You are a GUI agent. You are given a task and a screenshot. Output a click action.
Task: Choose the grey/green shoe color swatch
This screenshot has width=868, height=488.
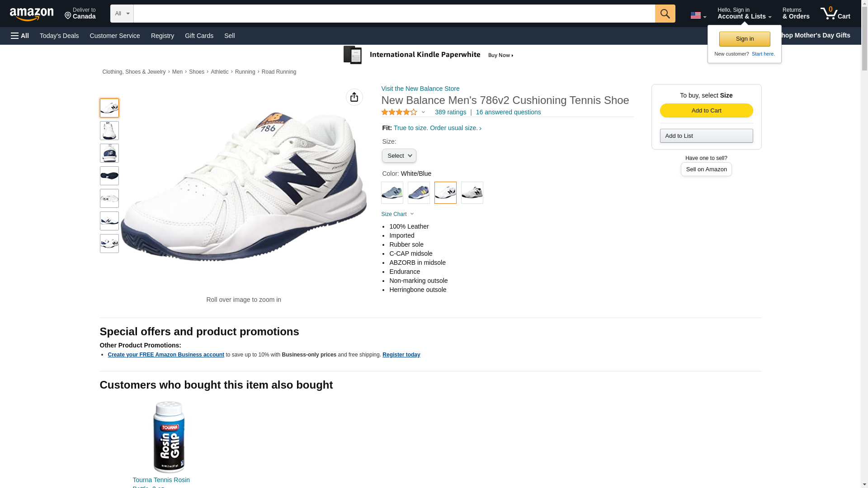tap(392, 193)
